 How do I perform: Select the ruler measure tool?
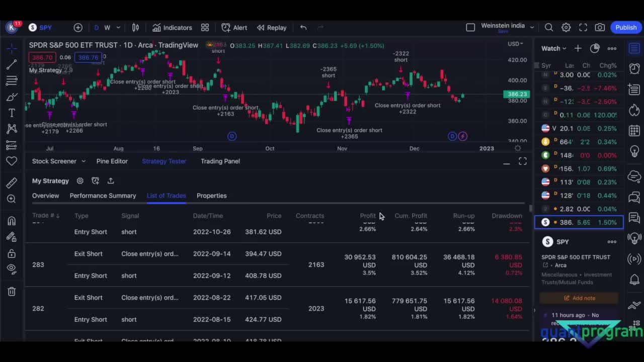pyautogui.click(x=12, y=183)
